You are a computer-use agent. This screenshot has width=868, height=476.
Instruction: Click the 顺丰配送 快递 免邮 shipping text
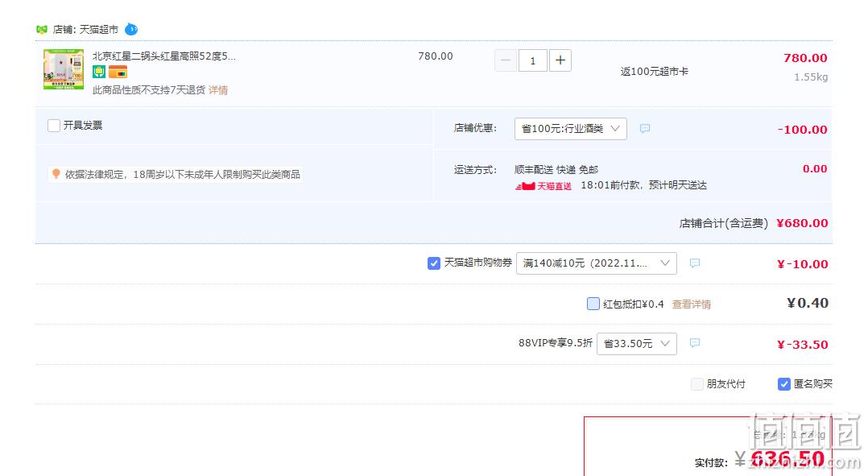[556, 169]
